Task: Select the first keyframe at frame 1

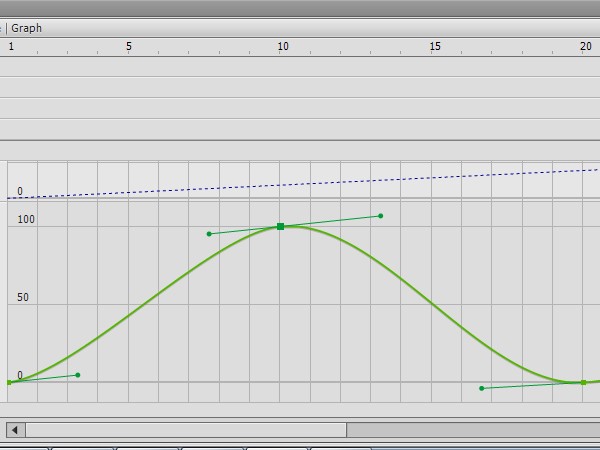Action: (9, 382)
